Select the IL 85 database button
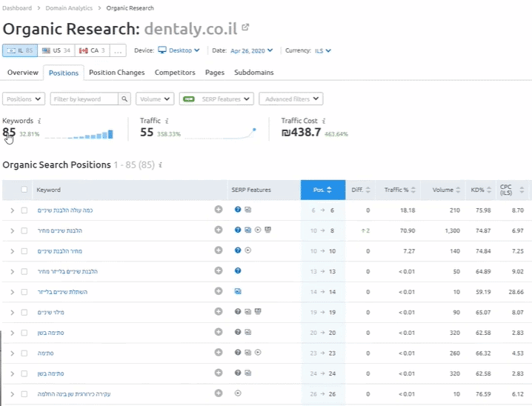Viewport: 532px width, 406px height. click(20, 50)
